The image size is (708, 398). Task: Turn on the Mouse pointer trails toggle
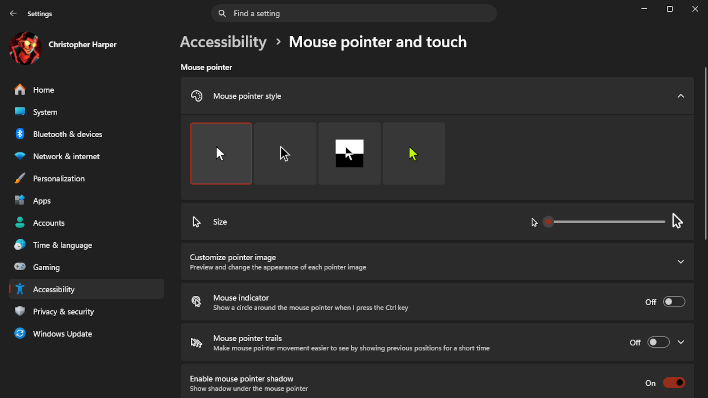coord(658,342)
